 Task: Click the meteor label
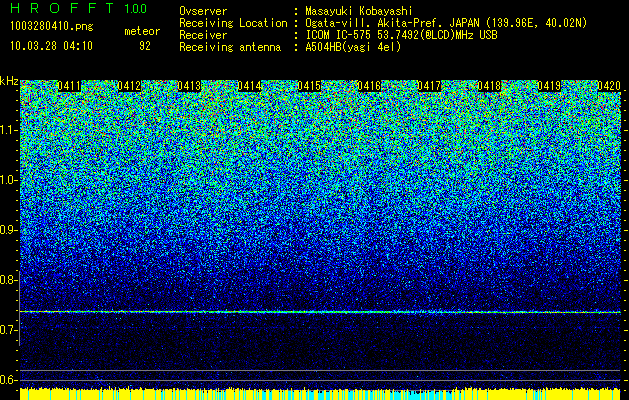pyautogui.click(x=142, y=31)
